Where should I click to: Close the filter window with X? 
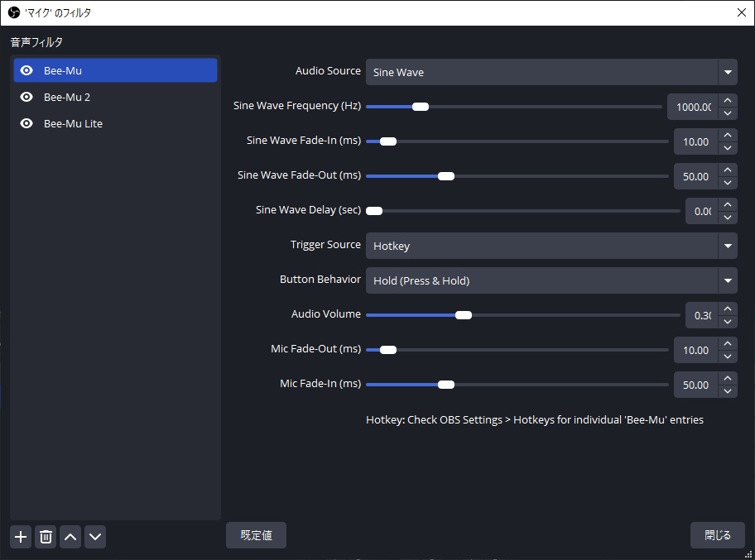point(742,12)
